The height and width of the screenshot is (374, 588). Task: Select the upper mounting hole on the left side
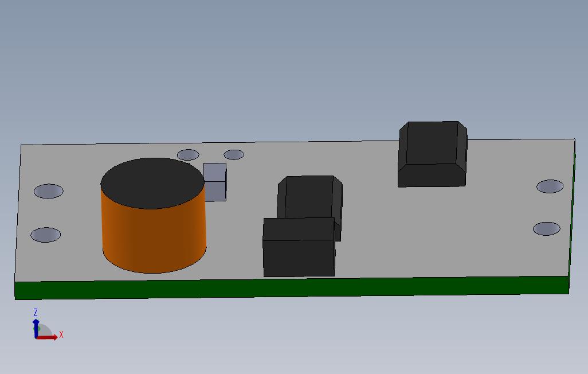[48, 191]
